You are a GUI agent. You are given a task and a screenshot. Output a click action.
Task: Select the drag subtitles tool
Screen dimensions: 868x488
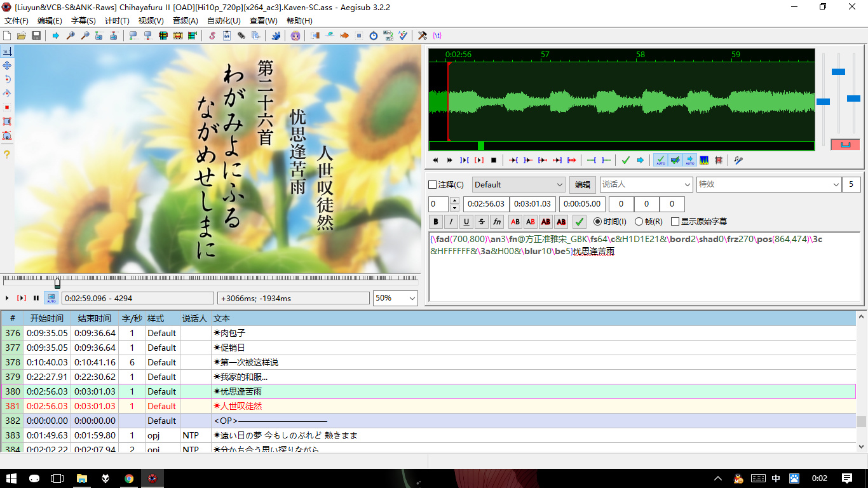[7, 65]
